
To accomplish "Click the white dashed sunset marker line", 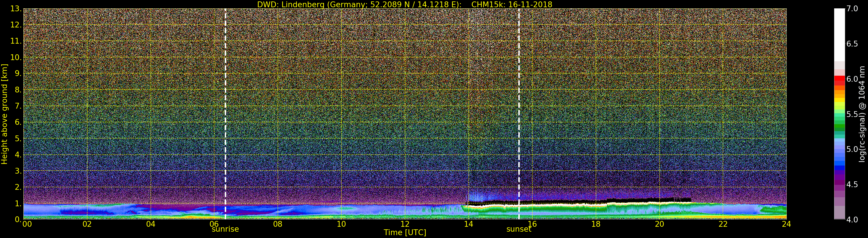I will tap(519, 114).
